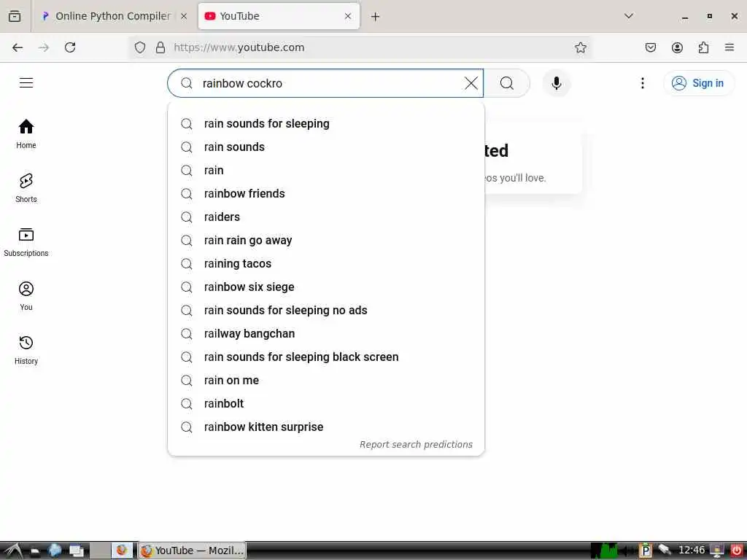Image resolution: width=747 pixels, height=560 pixels.
Task: Close the YouTube browser tab
Action: pyautogui.click(x=348, y=16)
